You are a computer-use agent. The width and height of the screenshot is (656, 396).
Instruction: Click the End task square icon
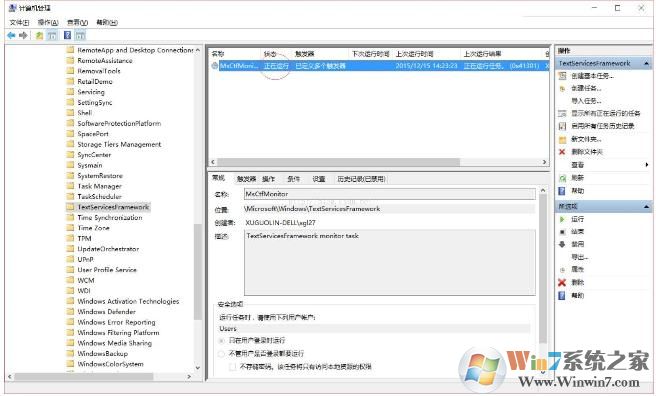click(x=562, y=232)
